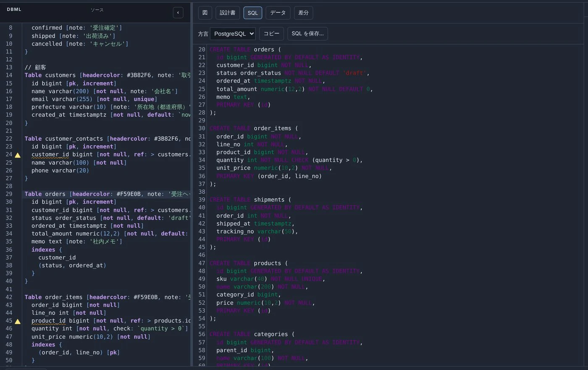Viewport: 588px width, 370px height.
Task: Click the 方言 label
Action: pos(203,34)
